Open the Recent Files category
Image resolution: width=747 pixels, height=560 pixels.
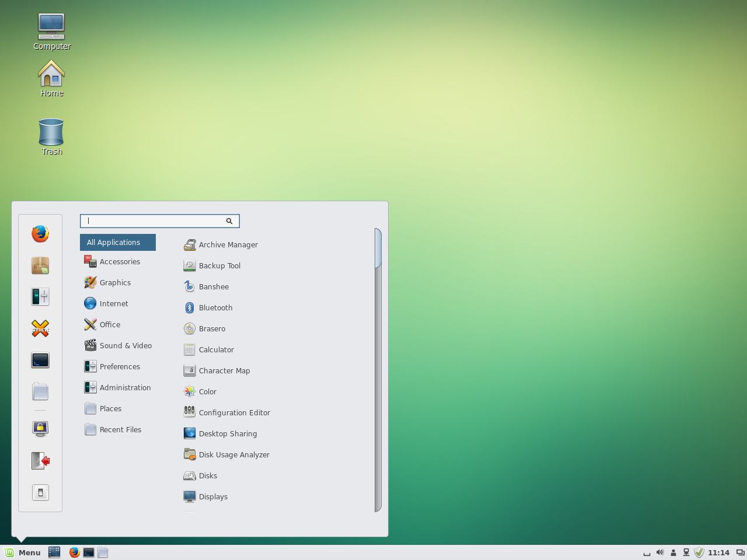tap(118, 430)
